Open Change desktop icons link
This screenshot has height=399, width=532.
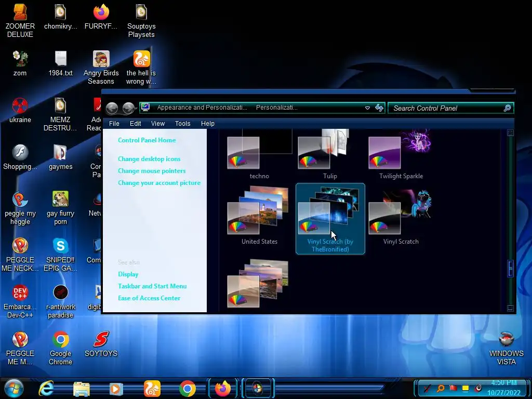[149, 159]
